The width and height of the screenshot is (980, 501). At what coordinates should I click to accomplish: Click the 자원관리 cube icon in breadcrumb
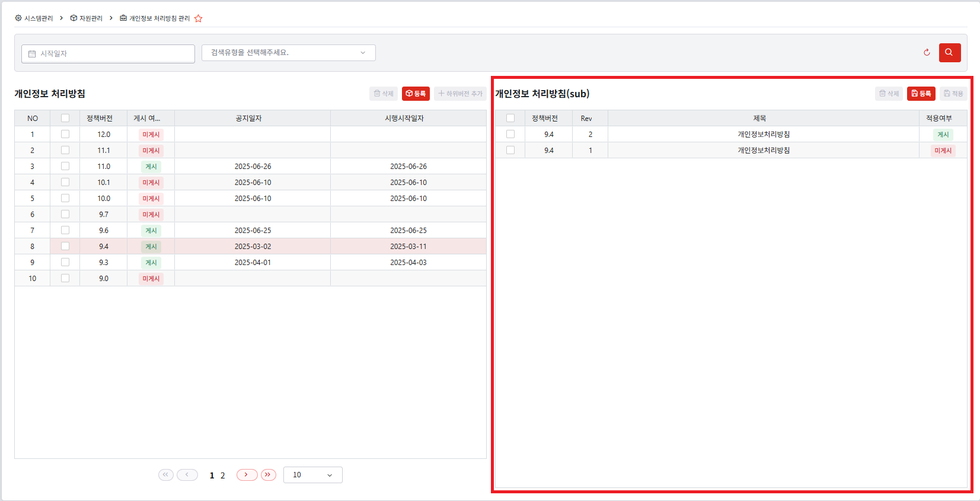click(x=74, y=18)
